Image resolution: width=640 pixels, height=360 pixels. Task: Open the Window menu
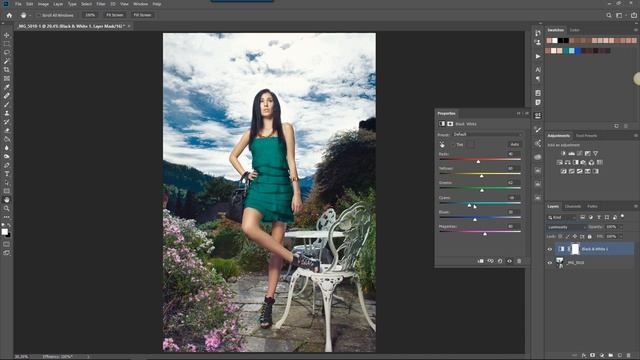point(140,4)
